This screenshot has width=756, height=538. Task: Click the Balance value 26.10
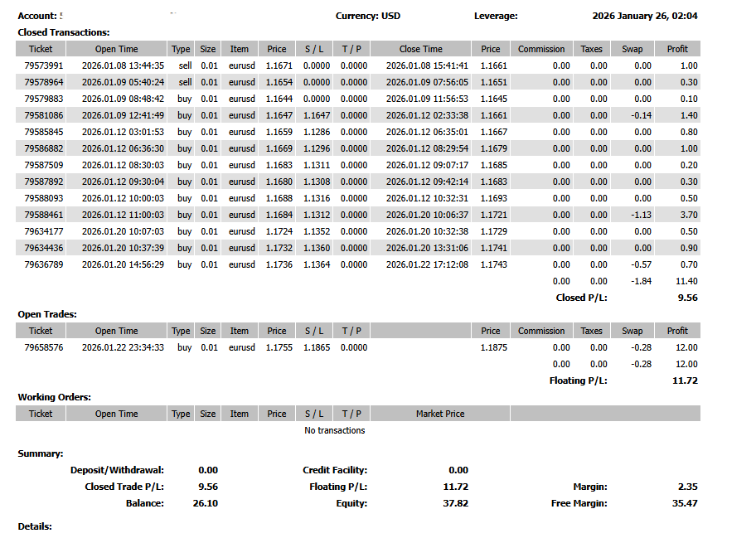[x=206, y=503]
